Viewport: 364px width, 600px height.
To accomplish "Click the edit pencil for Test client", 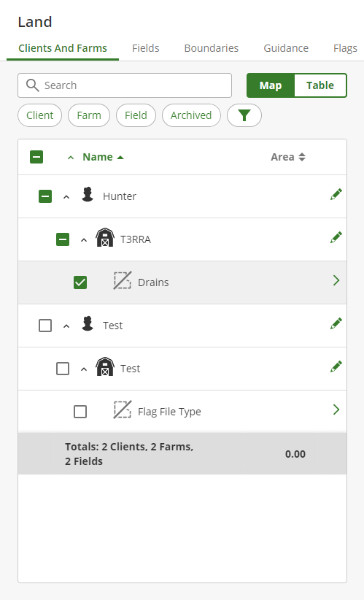I will 336,324.
